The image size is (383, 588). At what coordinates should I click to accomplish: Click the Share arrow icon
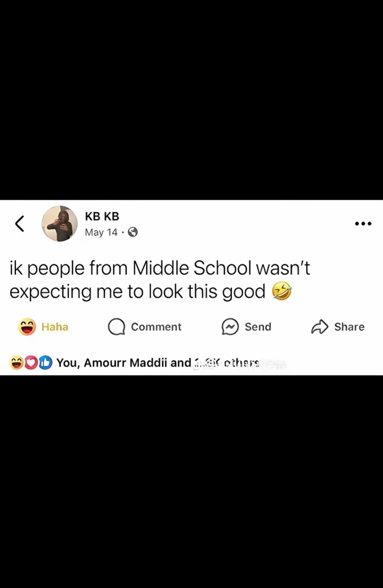tap(320, 327)
